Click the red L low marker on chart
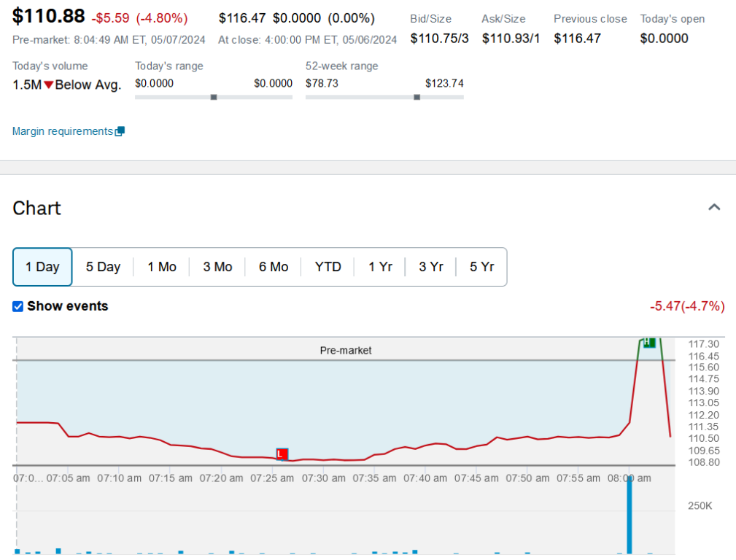 point(282,454)
